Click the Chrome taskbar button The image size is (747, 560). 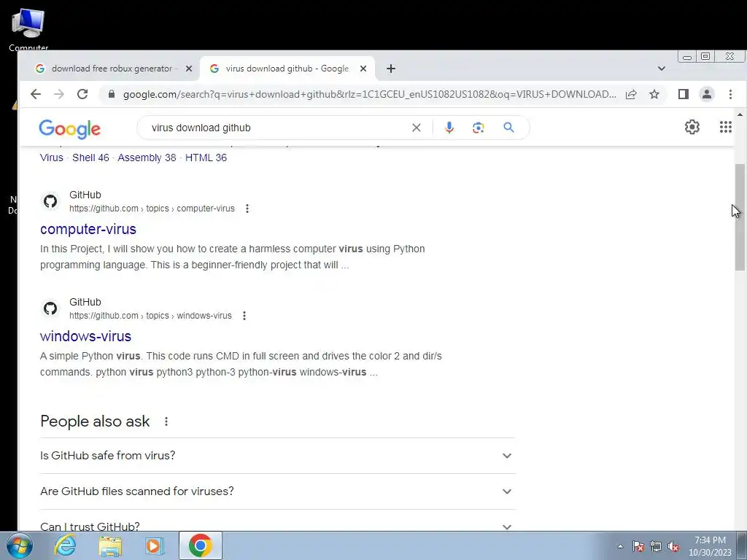pyautogui.click(x=201, y=545)
